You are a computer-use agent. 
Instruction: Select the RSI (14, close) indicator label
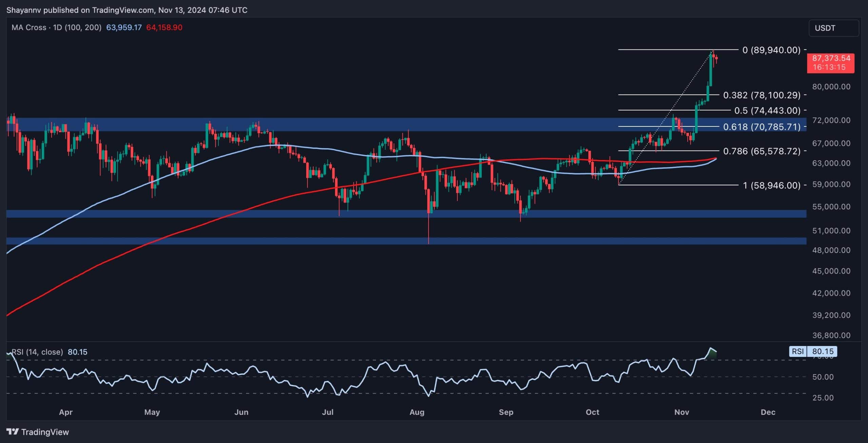tap(37, 352)
